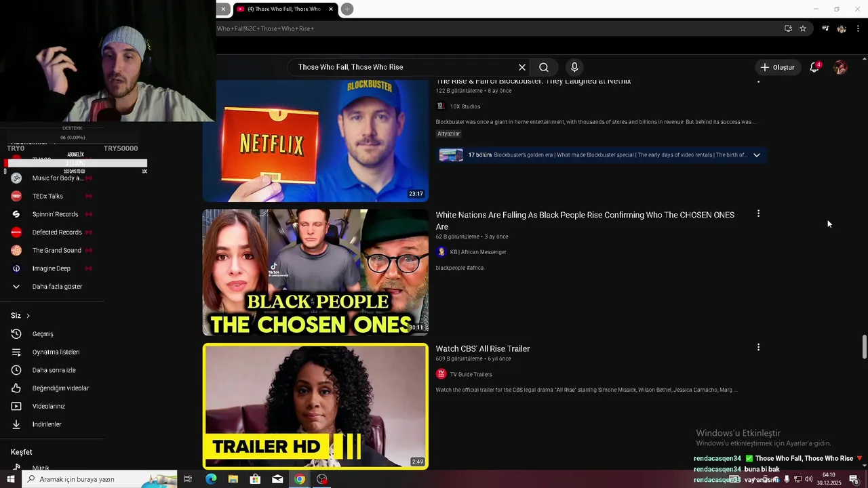The image size is (868, 488).
Task: Click the Windows taskbar search box
Action: (99, 479)
